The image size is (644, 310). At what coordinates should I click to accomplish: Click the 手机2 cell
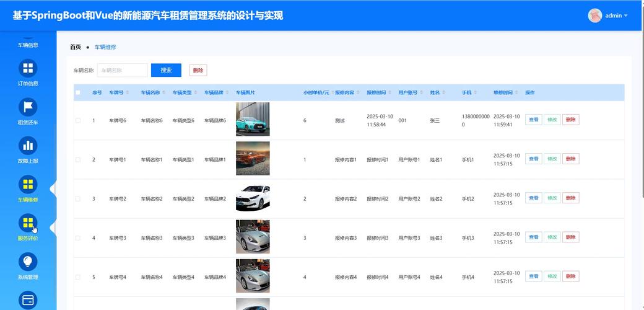point(468,199)
